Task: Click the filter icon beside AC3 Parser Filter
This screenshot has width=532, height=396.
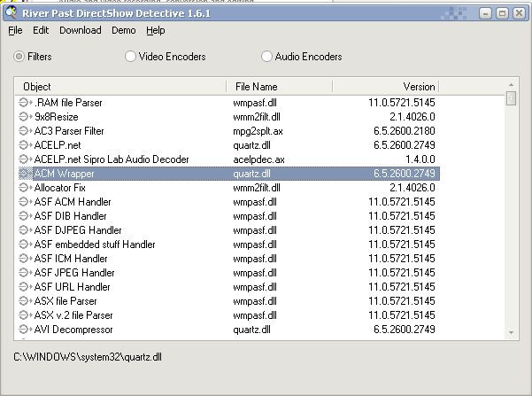Action: (x=26, y=131)
